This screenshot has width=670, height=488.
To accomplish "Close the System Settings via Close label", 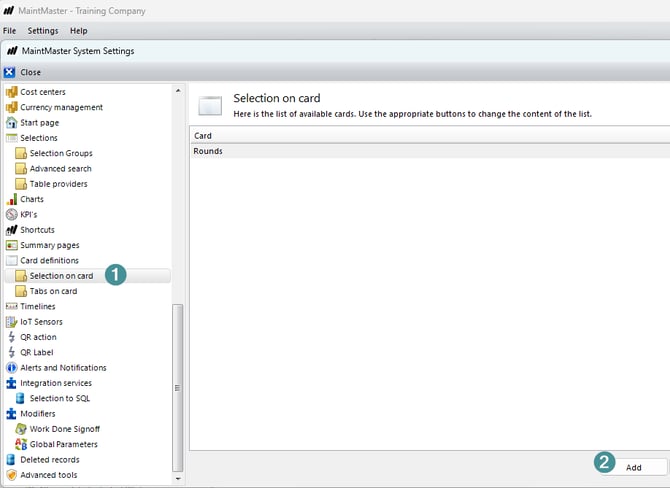I will coord(31,72).
